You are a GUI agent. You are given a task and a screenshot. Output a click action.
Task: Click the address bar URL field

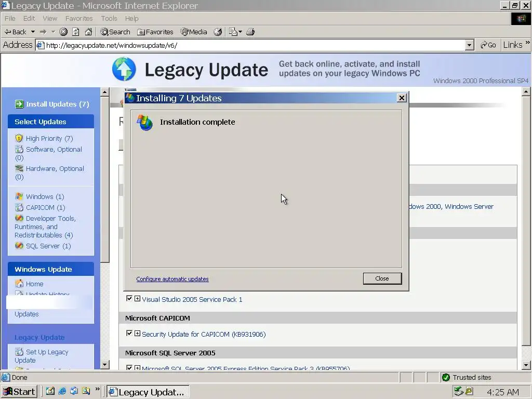[251, 45]
